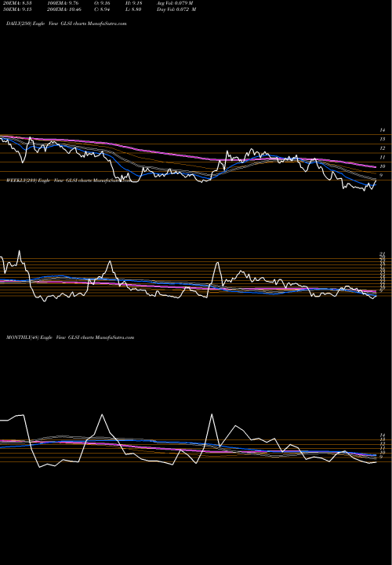The image size is (392, 565).
Task: Click the 9 price label on daily chart
Action: click(x=381, y=176)
